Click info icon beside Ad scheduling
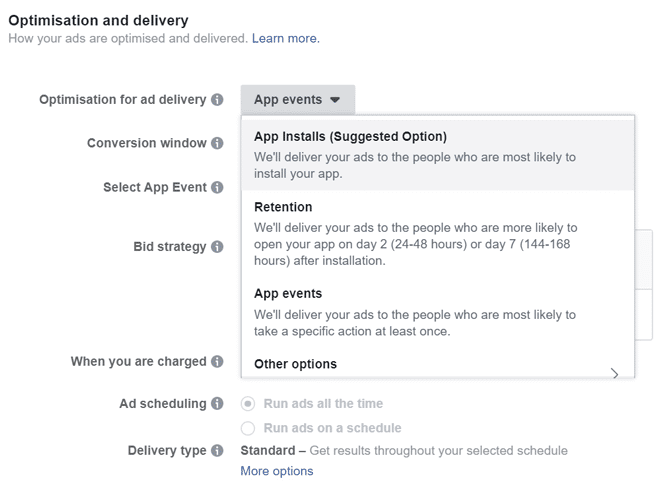This screenshot has height=500, width=666. click(217, 404)
